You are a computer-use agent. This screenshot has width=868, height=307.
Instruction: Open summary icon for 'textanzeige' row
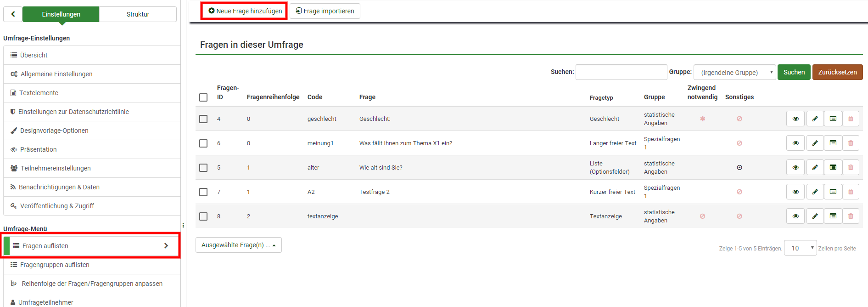pos(833,216)
